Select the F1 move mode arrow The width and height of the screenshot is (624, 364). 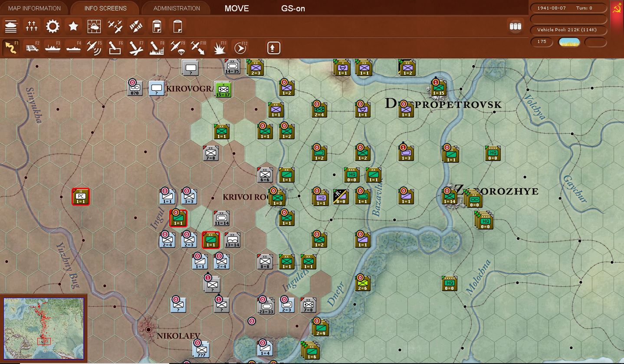coord(11,48)
